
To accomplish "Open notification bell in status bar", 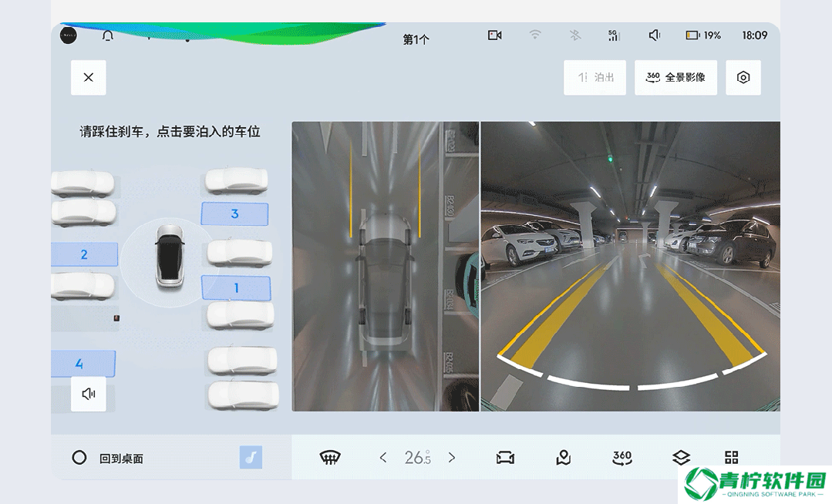I will tap(108, 36).
